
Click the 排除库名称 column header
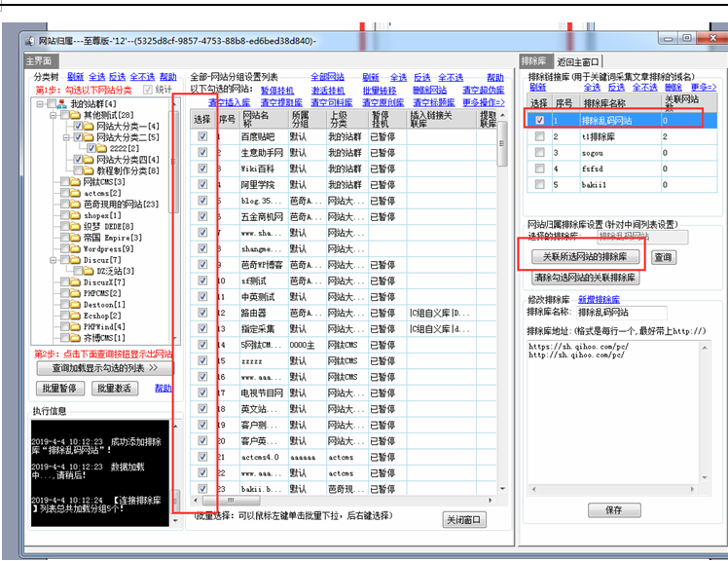point(621,102)
